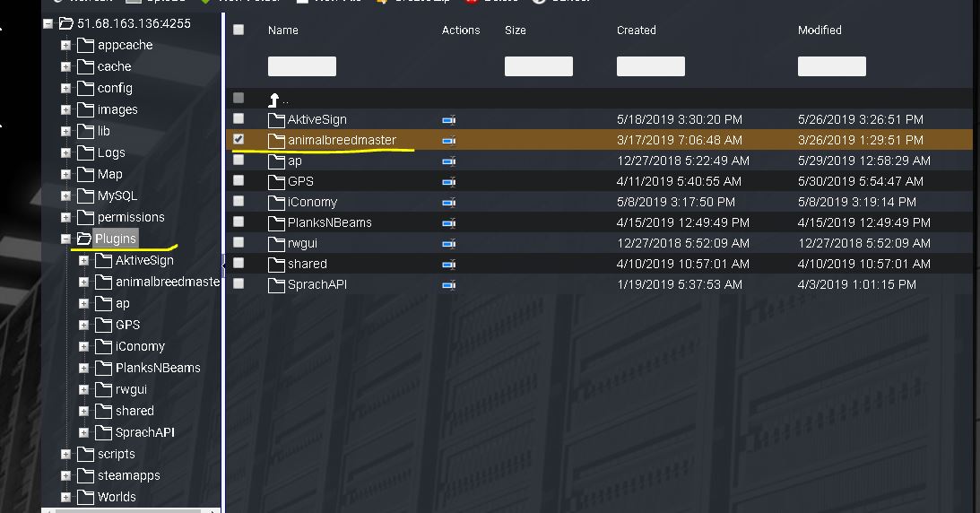This screenshot has height=513, width=980.
Task: Click the rename action icon for iConomy
Action: [449, 202]
